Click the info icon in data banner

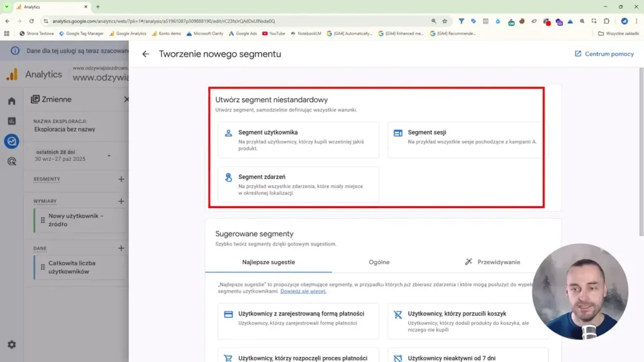pos(15,51)
